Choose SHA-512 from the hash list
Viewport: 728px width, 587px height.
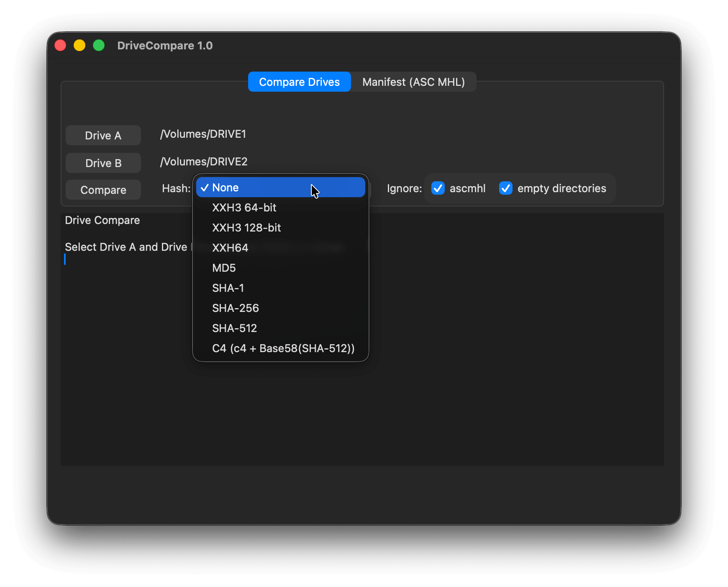coord(280,328)
